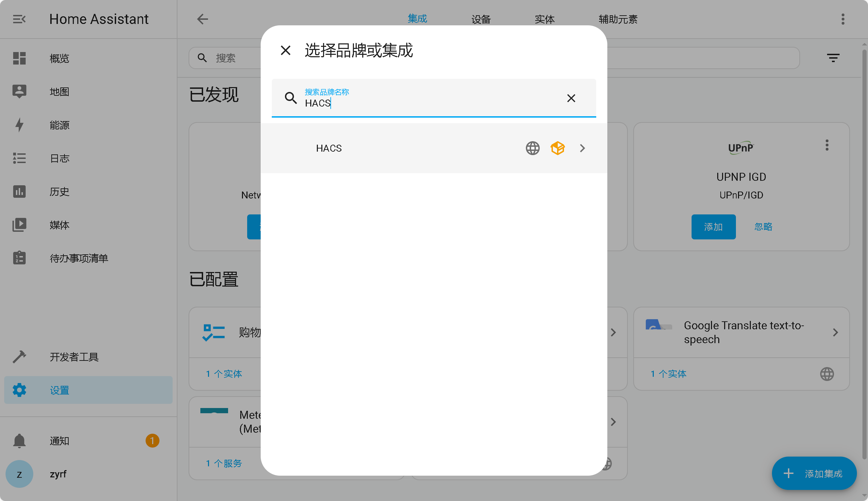Switch to the 集成 tab

[x=417, y=19]
